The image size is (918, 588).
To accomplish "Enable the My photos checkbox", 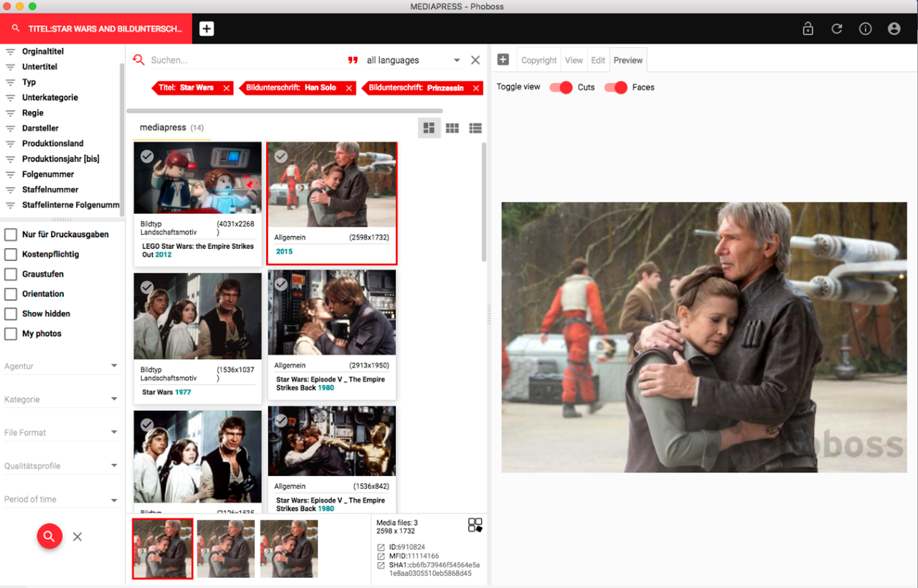I will (11, 333).
